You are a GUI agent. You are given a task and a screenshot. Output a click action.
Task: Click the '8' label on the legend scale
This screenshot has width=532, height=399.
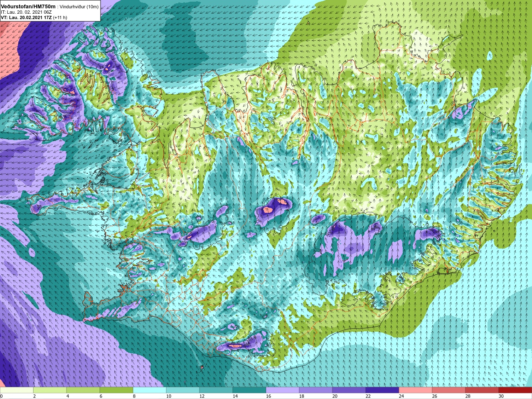[134, 396]
